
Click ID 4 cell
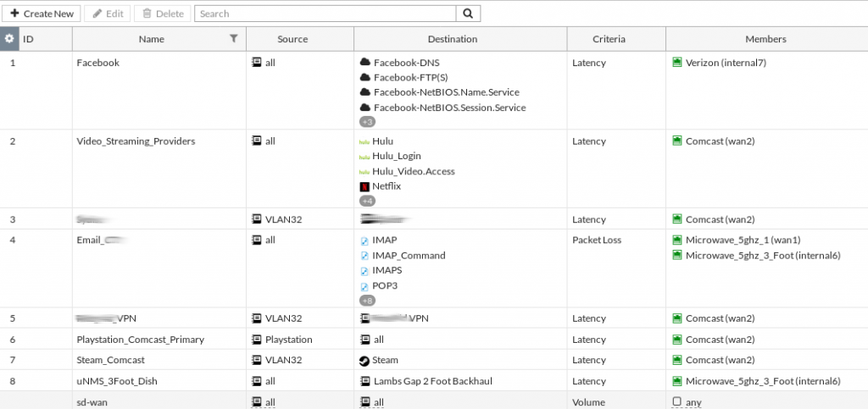[x=13, y=240]
